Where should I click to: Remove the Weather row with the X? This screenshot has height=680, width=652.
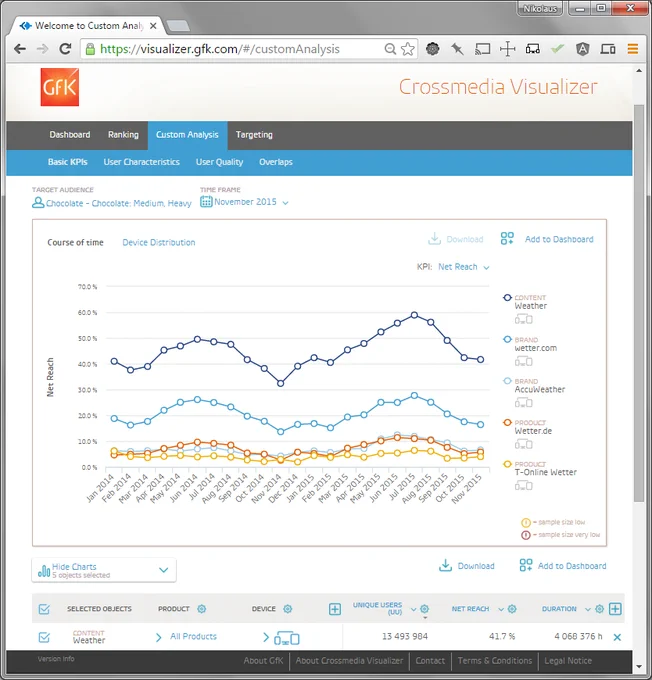(617, 637)
